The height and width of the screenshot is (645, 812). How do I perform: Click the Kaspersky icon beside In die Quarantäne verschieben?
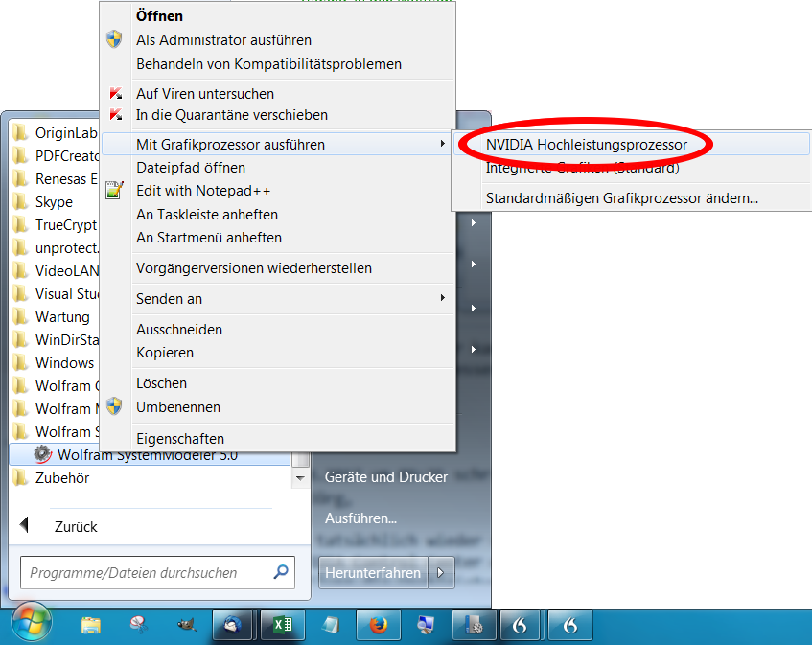tap(115, 114)
